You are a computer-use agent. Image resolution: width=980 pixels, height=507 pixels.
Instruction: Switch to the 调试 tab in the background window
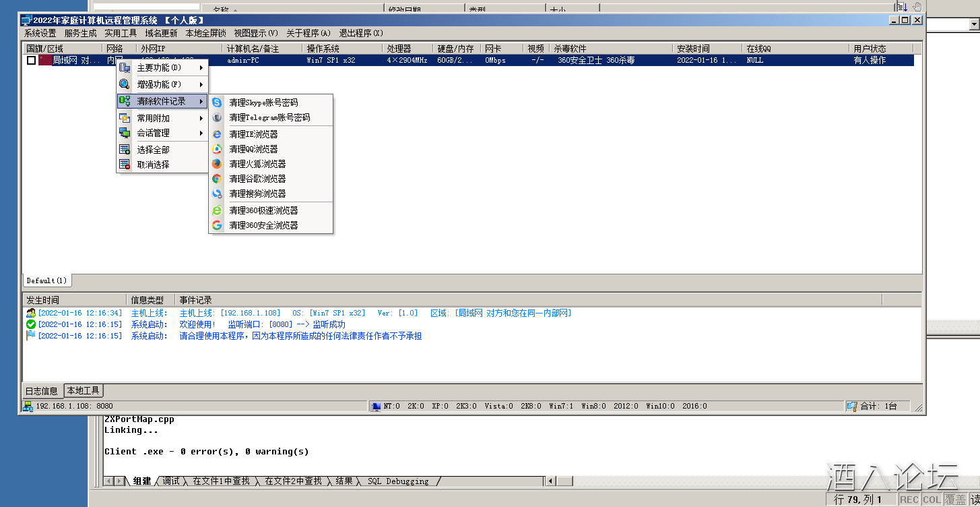tap(171, 481)
